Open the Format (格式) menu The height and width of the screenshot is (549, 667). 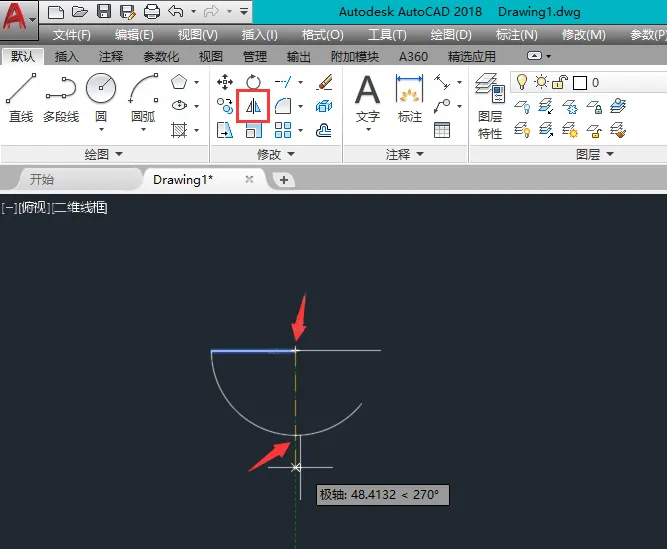(x=322, y=35)
